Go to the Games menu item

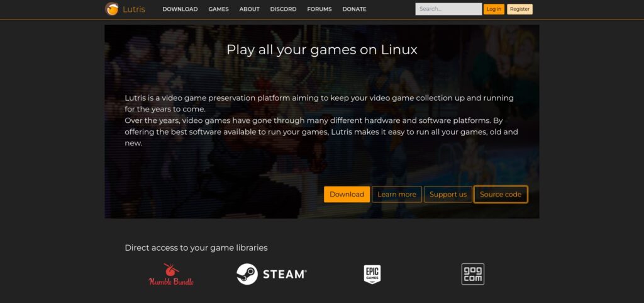pyautogui.click(x=218, y=9)
